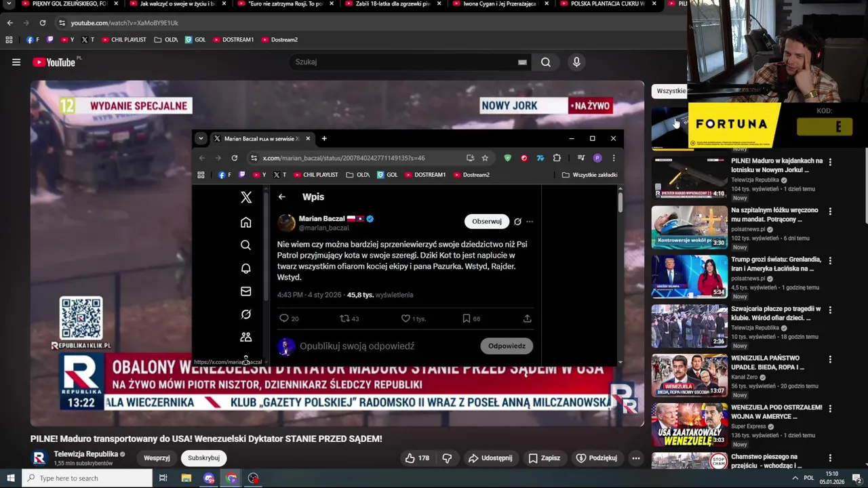Open X messages envelope
The height and width of the screenshot is (488, 868).
(246, 291)
